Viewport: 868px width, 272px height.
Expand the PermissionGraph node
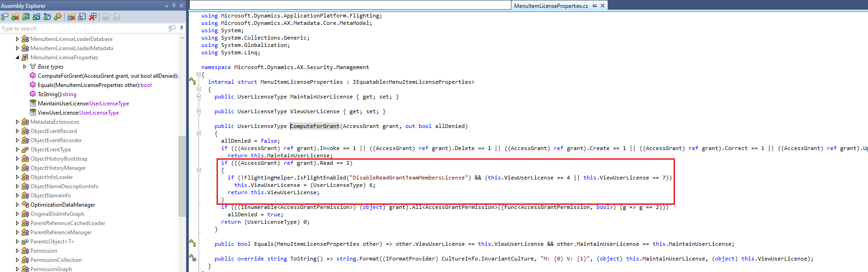[x=18, y=269]
